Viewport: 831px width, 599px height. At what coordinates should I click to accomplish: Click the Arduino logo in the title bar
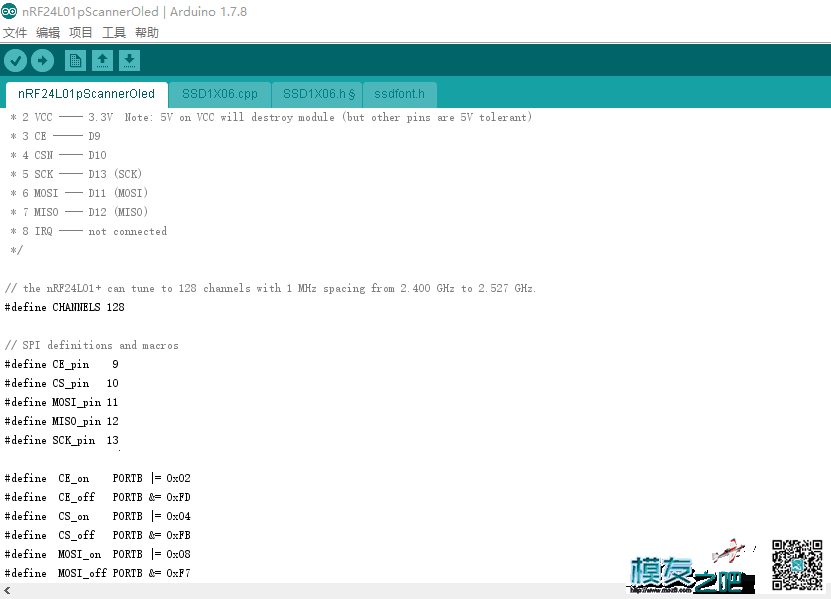[9, 11]
